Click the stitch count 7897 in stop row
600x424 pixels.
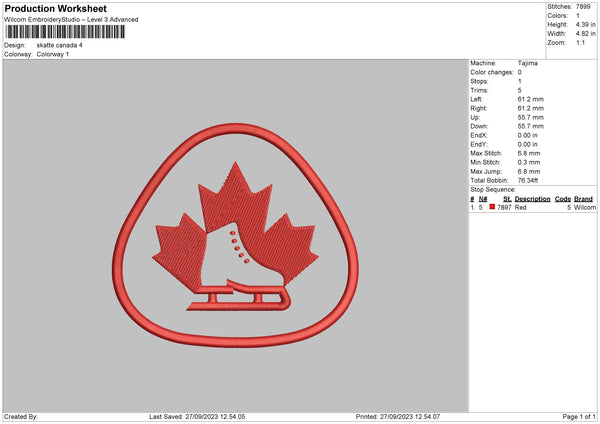pyautogui.click(x=504, y=207)
